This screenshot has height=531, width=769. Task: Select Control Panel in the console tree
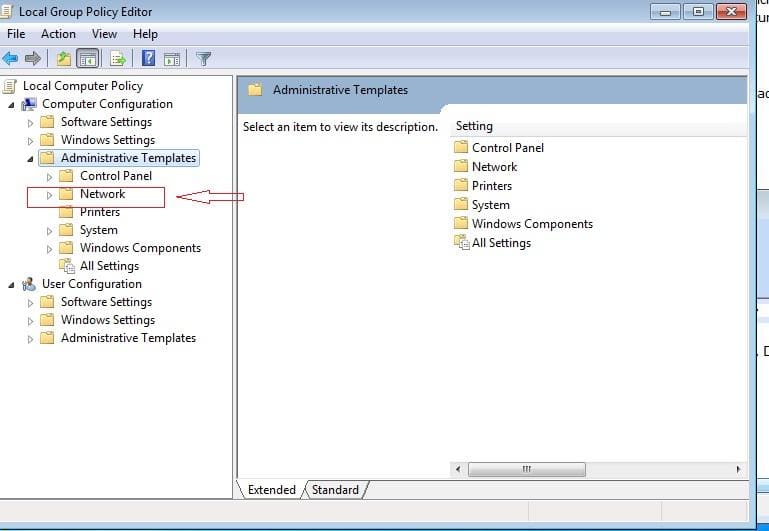(x=116, y=176)
